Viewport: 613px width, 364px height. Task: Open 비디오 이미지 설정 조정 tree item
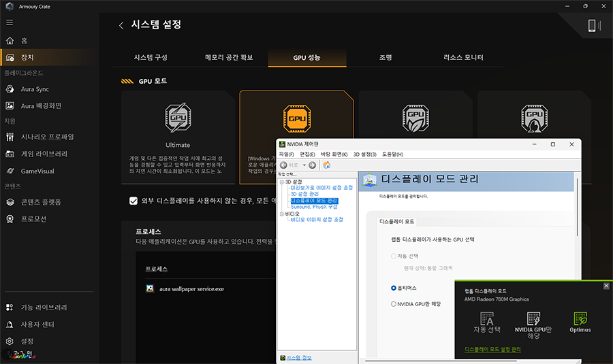317,220
